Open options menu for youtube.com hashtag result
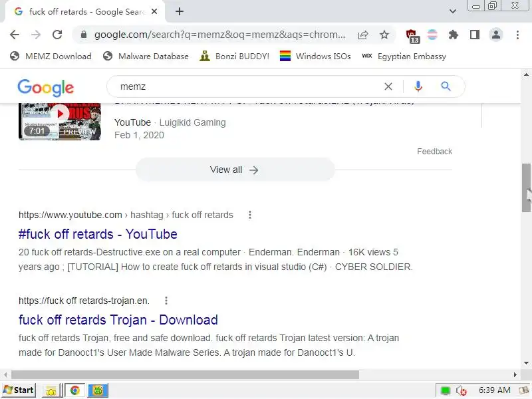 tap(250, 215)
